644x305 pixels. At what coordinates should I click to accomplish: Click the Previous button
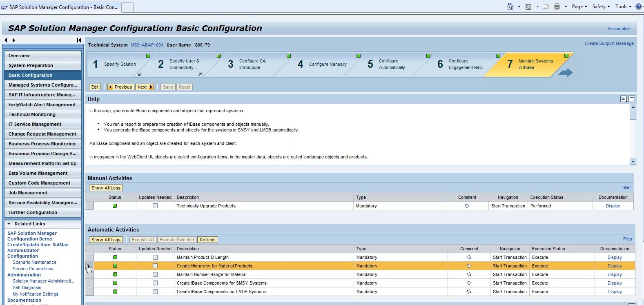coord(120,87)
